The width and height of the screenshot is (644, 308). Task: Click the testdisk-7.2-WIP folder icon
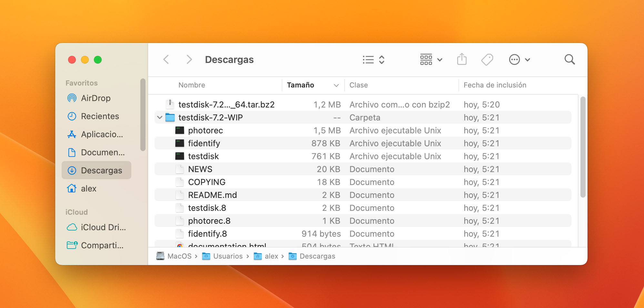170,118
